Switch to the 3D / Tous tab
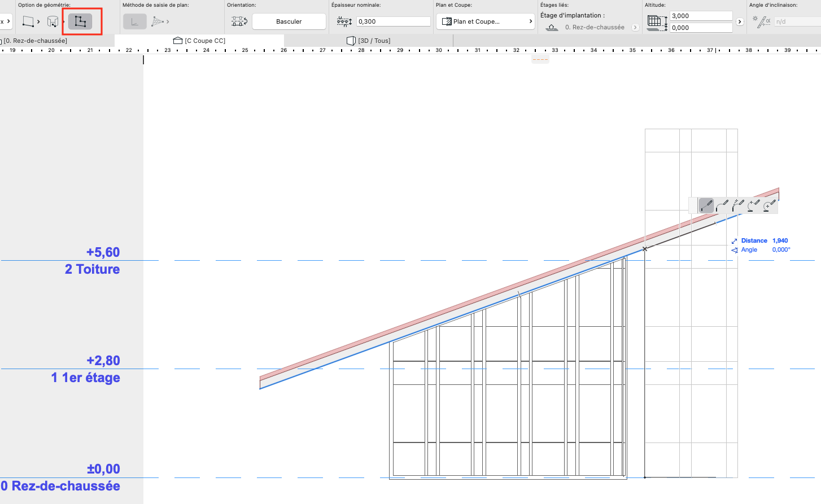Viewport: 821px width, 504px height. click(x=368, y=41)
